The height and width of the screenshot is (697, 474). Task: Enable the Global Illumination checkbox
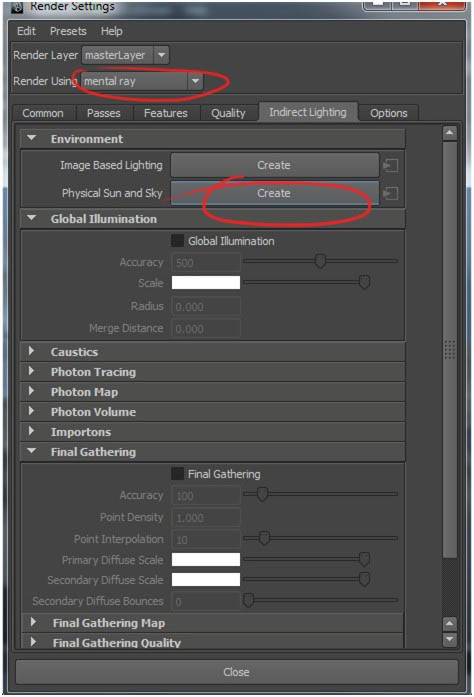click(x=177, y=241)
